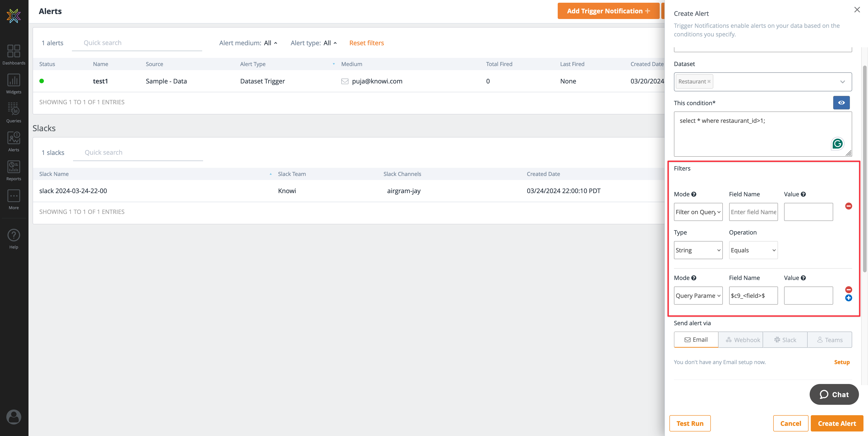Toggle condition preview eye button

[841, 103]
